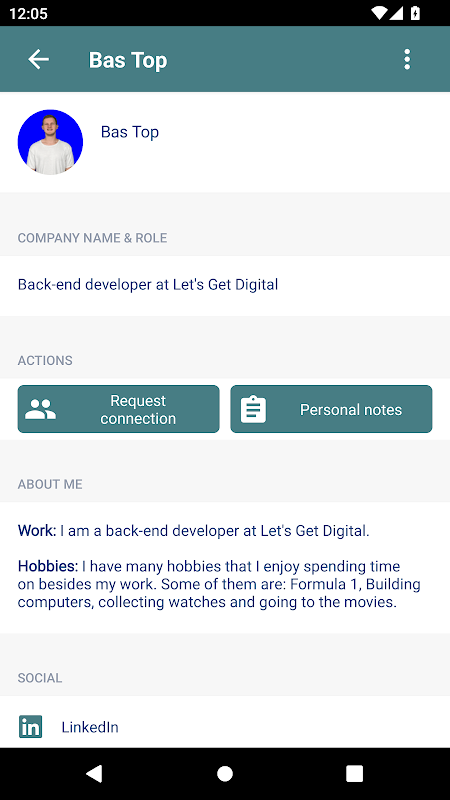This screenshot has height=800, width=450.
Task: Tap the Bas Top name beside photo
Action: [130, 132]
